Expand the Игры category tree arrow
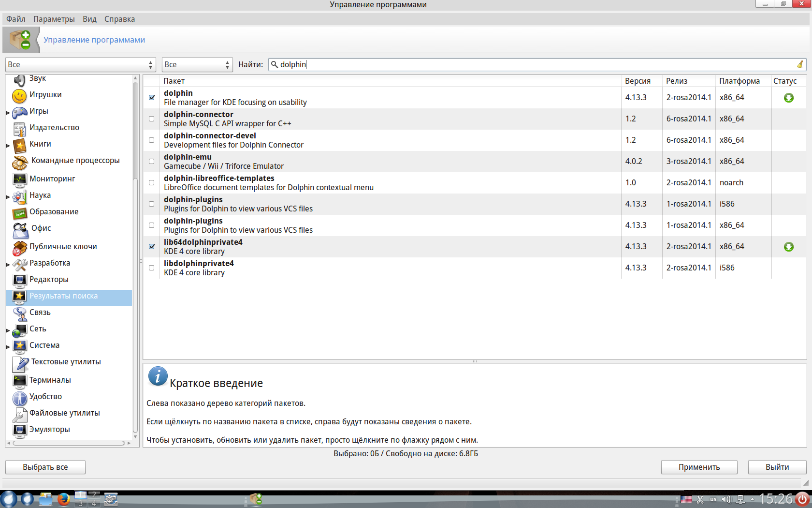812x508 pixels. coord(8,112)
